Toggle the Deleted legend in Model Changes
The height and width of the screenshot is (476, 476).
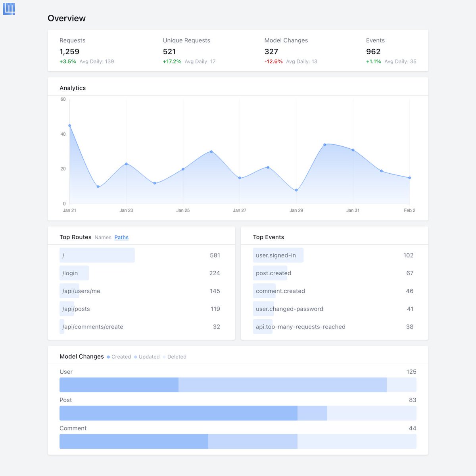pyautogui.click(x=175, y=357)
